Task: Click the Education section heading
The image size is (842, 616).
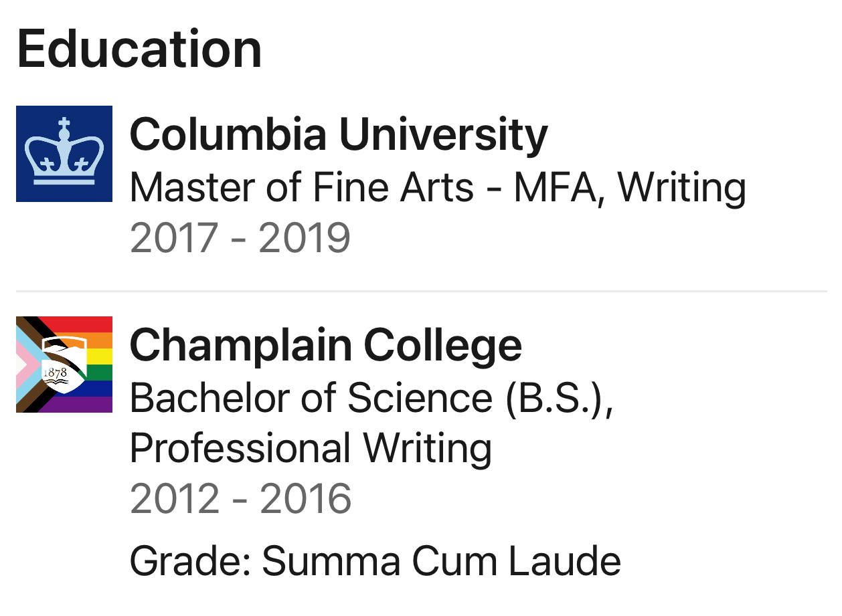Action: 139,49
